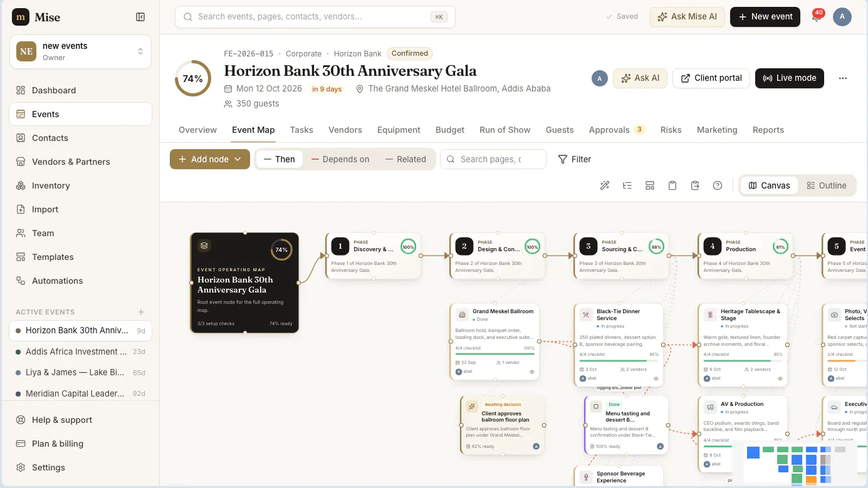The image size is (868, 488).
Task: Open the Add node dropdown
Action: (210, 159)
